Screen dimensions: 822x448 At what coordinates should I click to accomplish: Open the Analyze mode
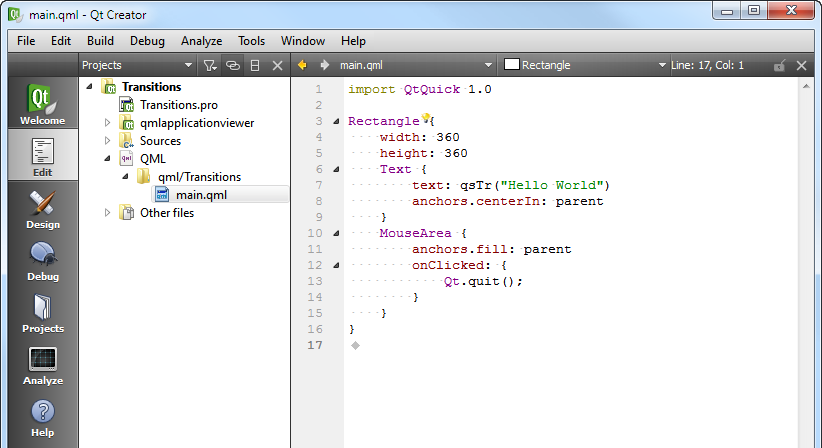tap(42, 365)
